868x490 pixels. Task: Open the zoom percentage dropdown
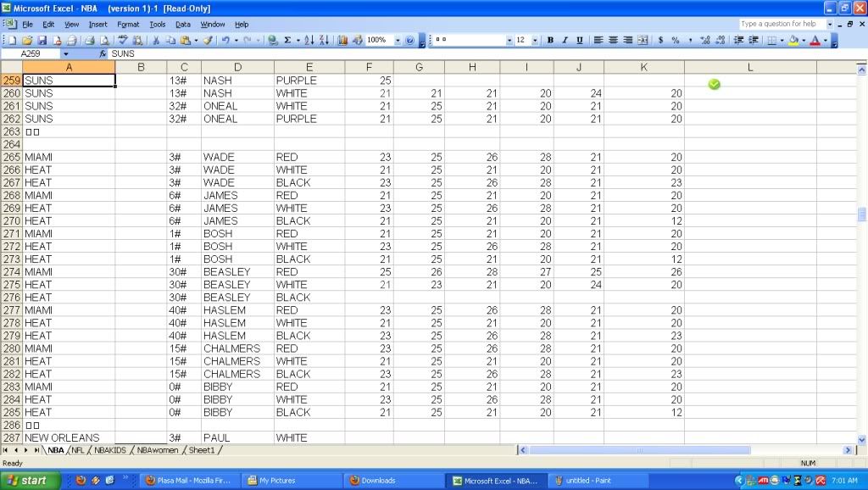pos(397,41)
